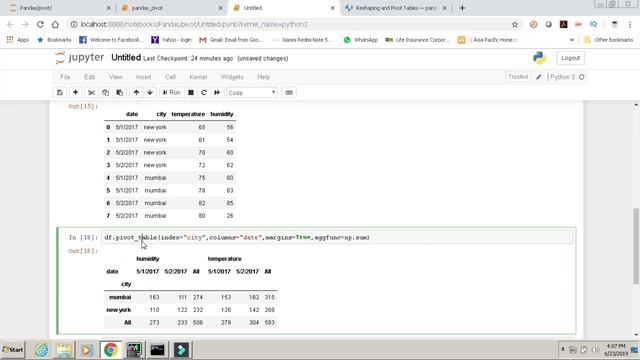The height and width of the screenshot is (360, 640).
Task: Open a new browser tab
Action: point(462,8)
